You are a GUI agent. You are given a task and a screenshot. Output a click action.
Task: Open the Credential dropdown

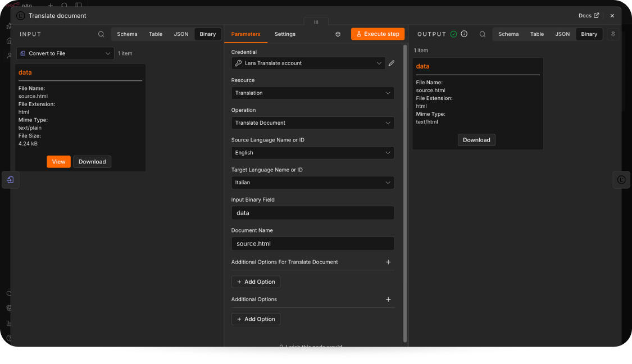point(308,63)
